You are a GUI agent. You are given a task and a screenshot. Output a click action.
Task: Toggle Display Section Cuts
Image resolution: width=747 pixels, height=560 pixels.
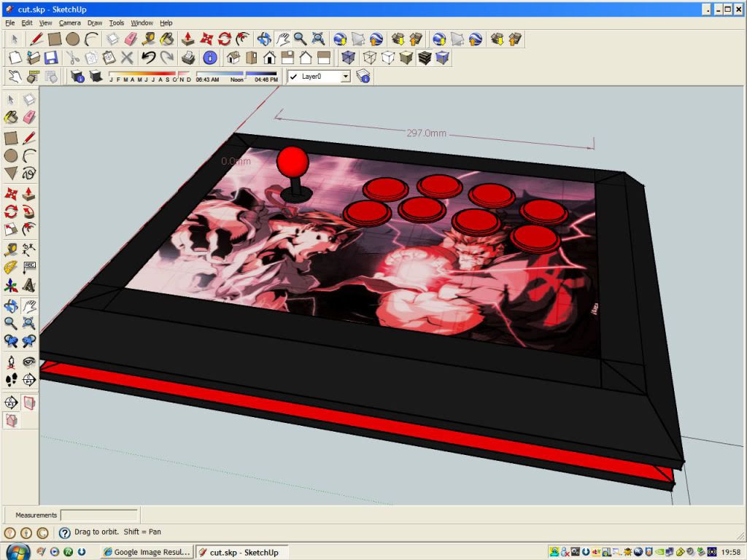click(11, 421)
